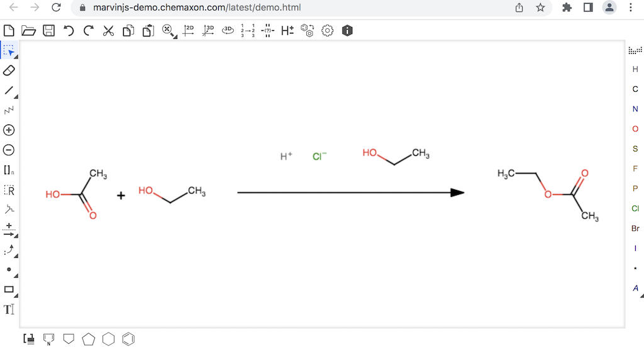The width and height of the screenshot is (644, 347).
Task: Insert the cyclopentane pentagon template
Action: click(88, 339)
